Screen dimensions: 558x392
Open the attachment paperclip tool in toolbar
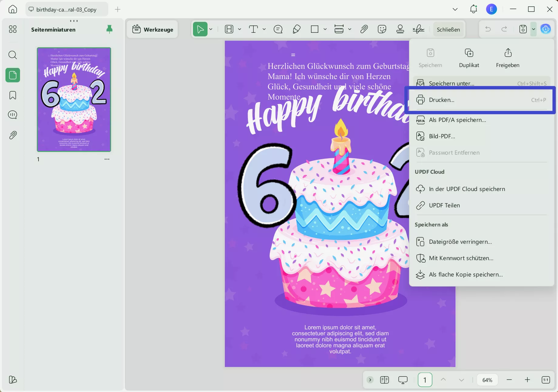(x=364, y=29)
